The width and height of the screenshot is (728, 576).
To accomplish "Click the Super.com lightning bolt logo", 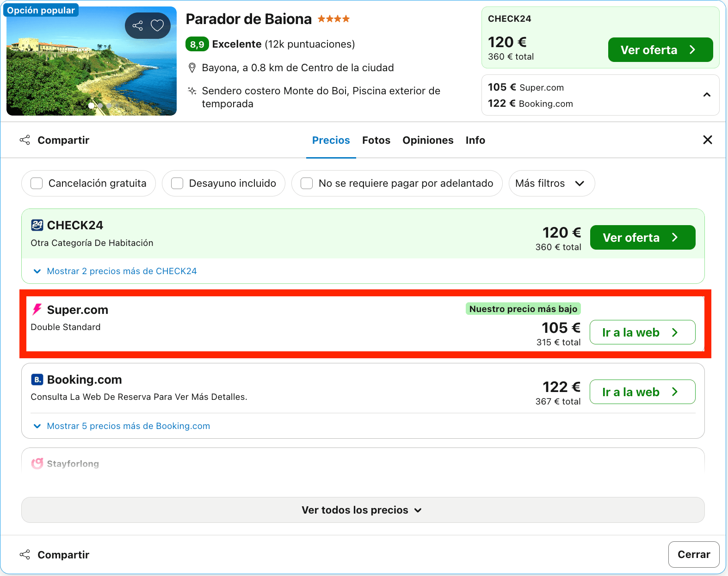I will [x=37, y=309].
